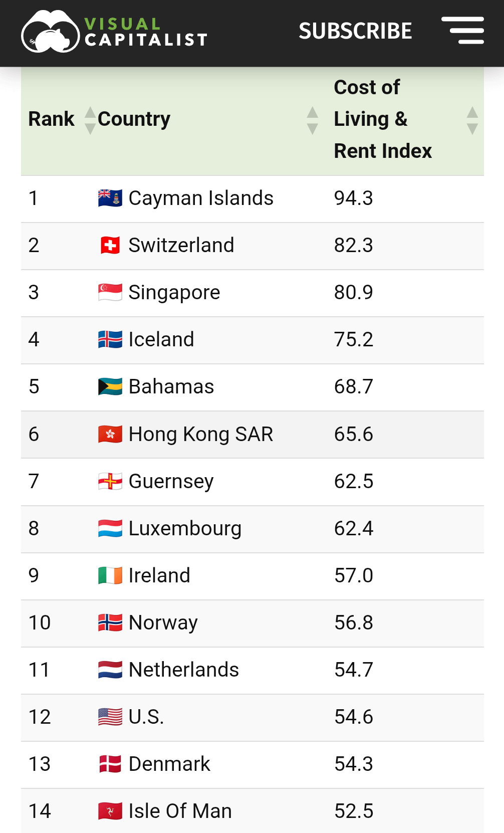Sort table by Rank column arrows

click(90, 120)
